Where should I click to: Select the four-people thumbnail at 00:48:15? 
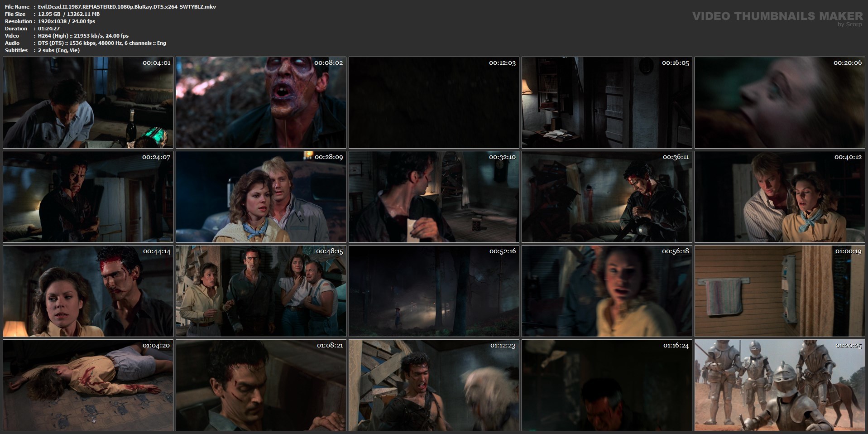tap(261, 291)
